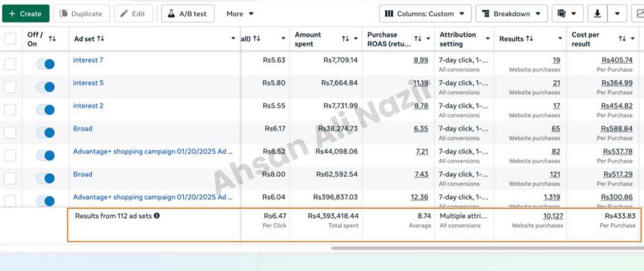This screenshot has width=644, height=271.
Task: Tick the select-all checkbox in header
Action: click(10, 39)
